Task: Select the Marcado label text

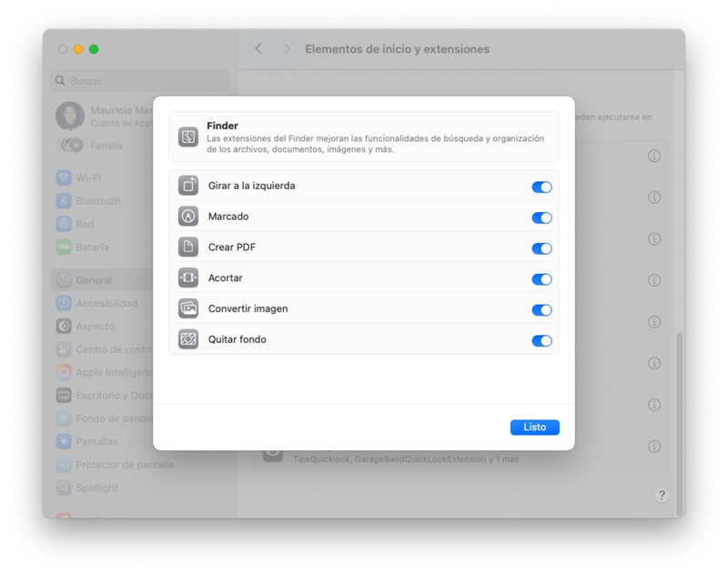Action: click(228, 217)
